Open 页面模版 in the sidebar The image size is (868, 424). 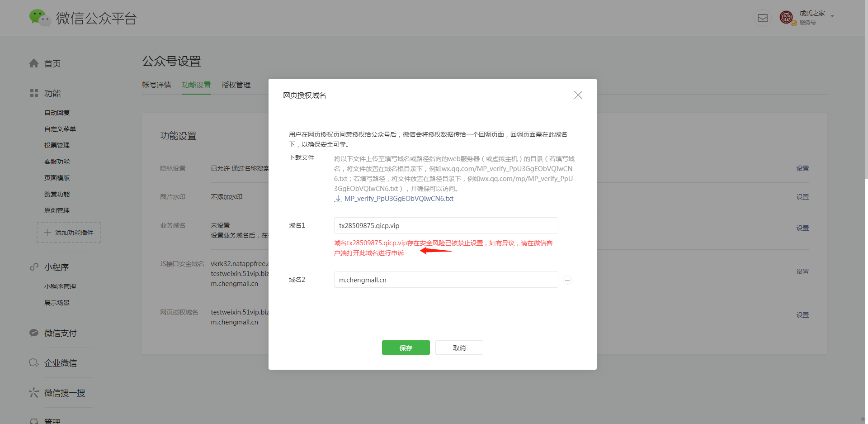click(x=57, y=178)
